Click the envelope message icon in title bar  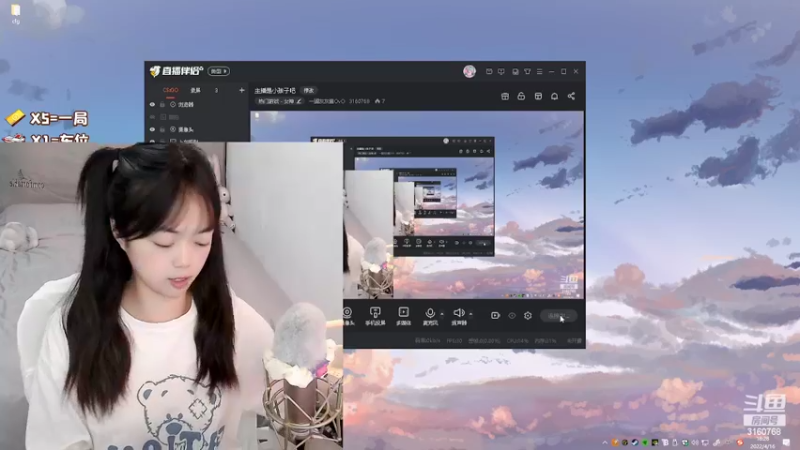489,71
